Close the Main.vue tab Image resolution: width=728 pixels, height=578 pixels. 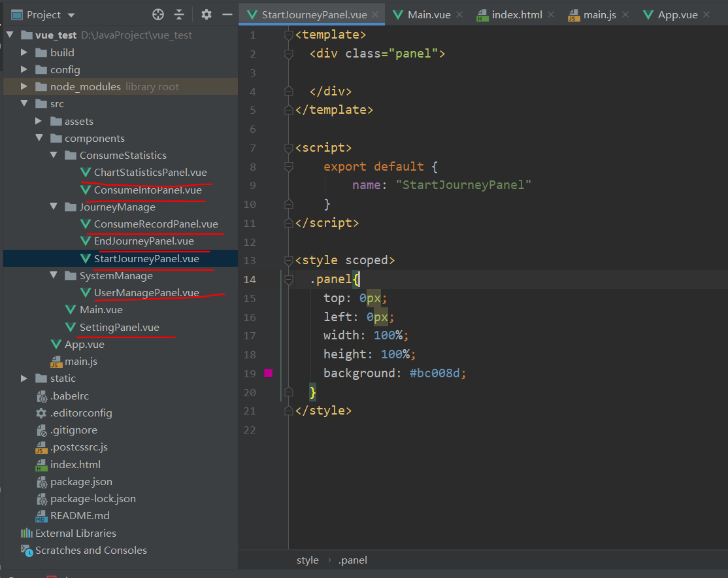point(459,15)
